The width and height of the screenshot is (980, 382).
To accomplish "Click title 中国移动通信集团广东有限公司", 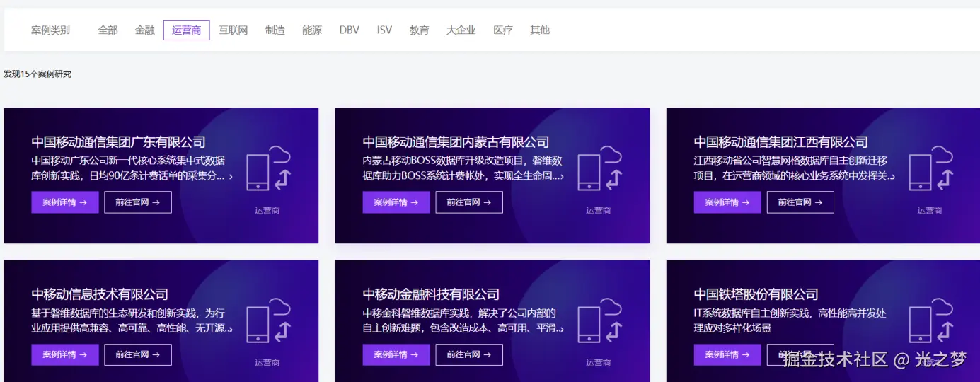I will (x=119, y=142).
